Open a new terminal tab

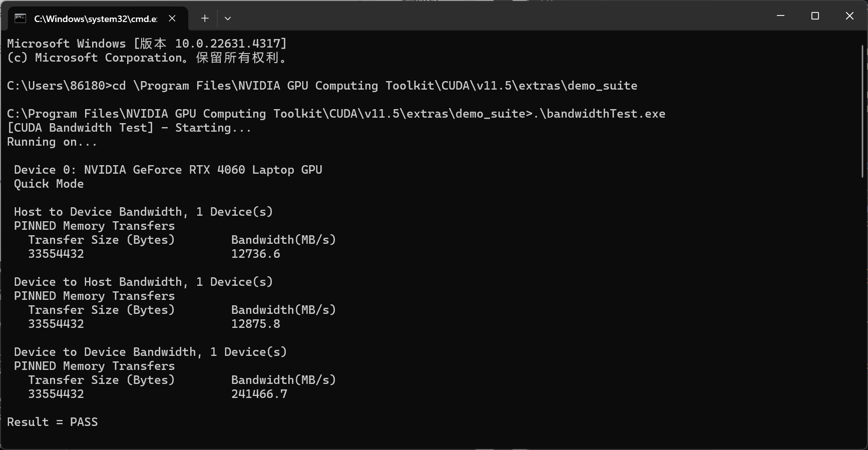[205, 19]
